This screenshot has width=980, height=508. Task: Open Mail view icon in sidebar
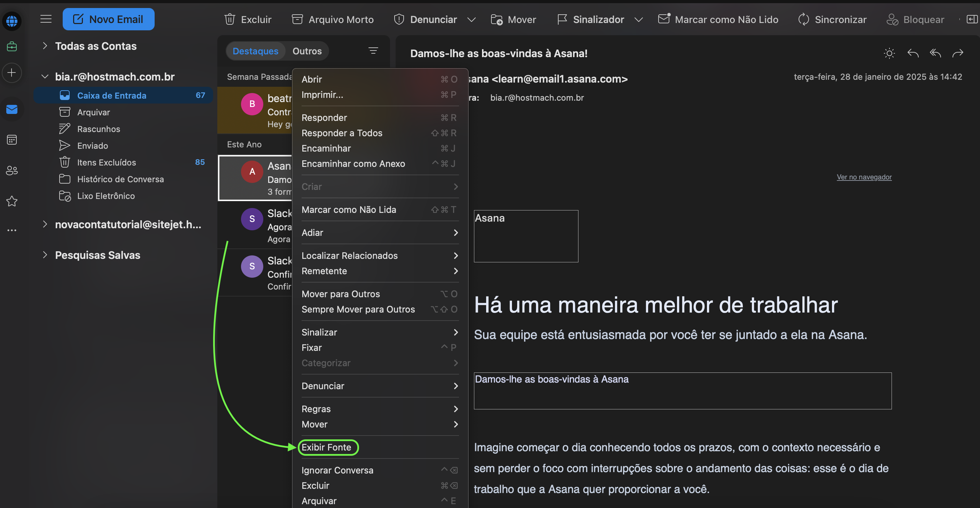click(x=12, y=110)
